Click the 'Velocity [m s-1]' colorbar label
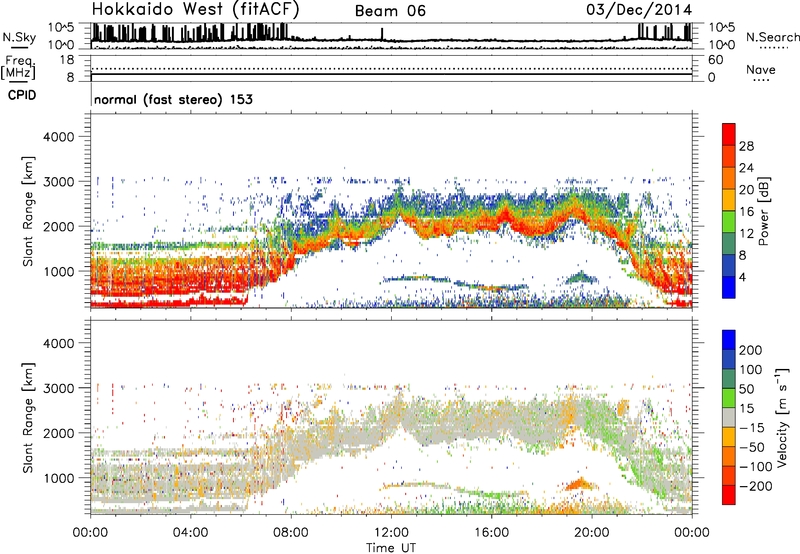This screenshot has width=800, height=554. click(782, 417)
